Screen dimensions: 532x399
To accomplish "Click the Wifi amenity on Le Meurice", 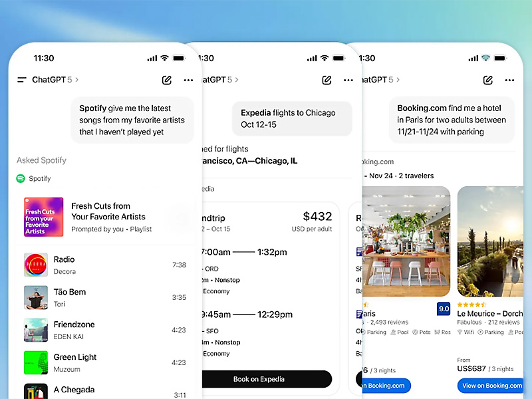I will [466, 332].
